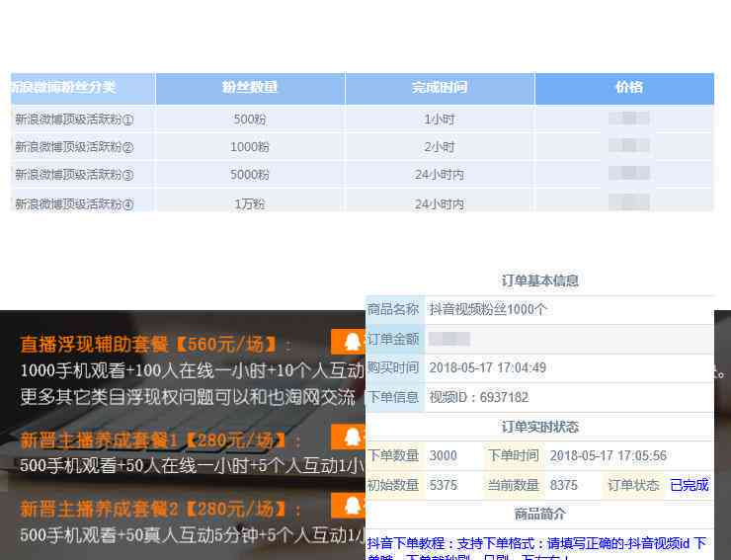Viewport: 731px width, 560px height.
Task: Click the 新晋主播养成套餐2【280元/场】 title
Action: pos(152,509)
